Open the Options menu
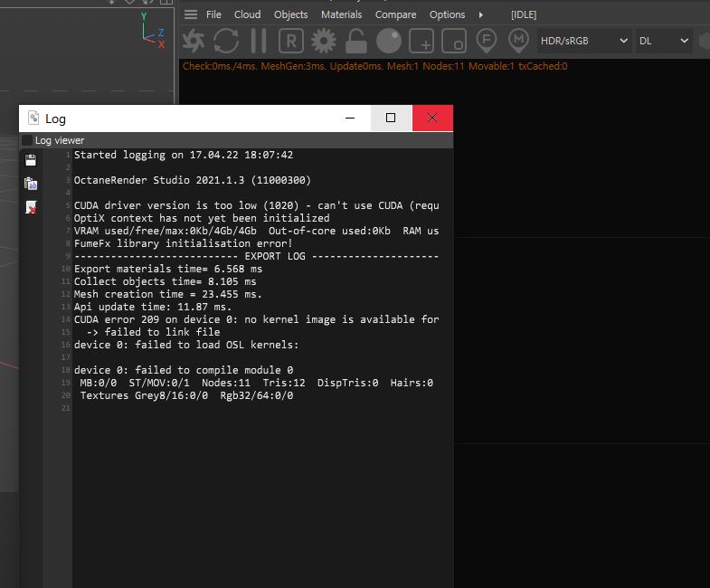The height and width of the screenshot is (588, 710). coord(447,14)
